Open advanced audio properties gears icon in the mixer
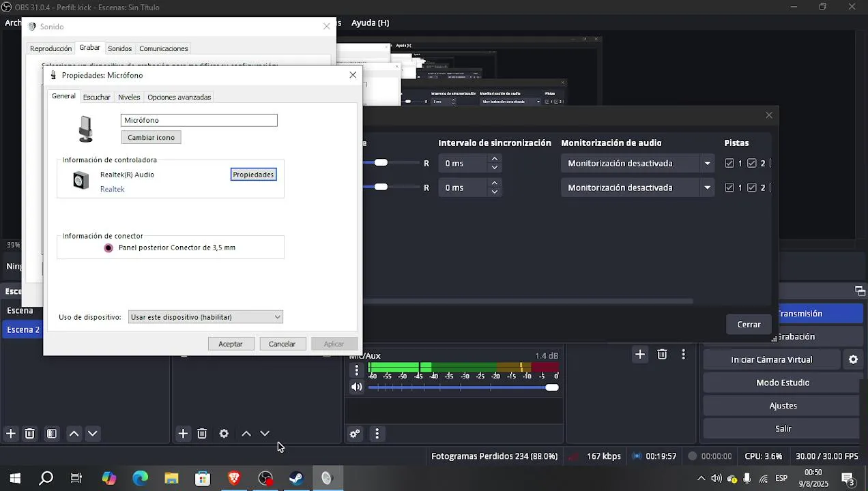The height and width of the screenshot is (491, 868). [355, 434]
